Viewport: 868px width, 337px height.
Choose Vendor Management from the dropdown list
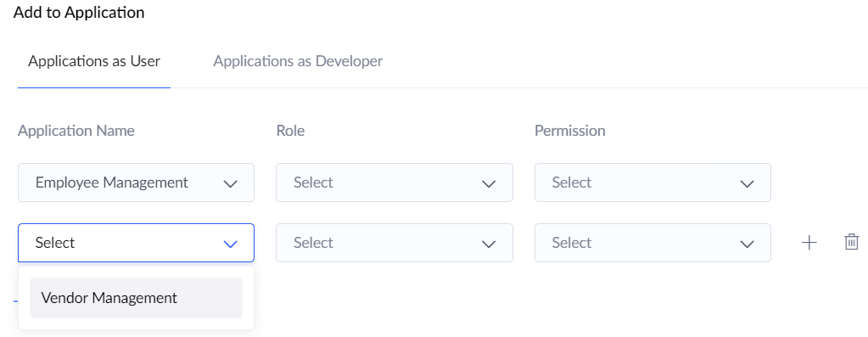(136, 298)
